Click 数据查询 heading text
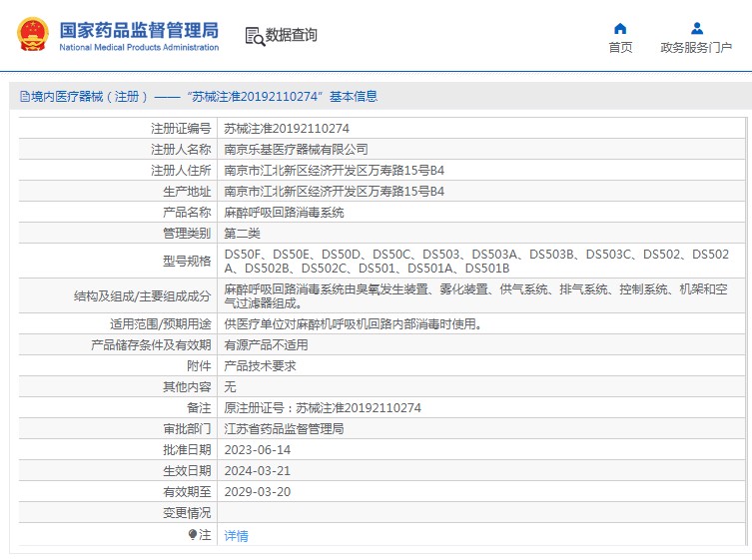752x560 pixels. 291,35
